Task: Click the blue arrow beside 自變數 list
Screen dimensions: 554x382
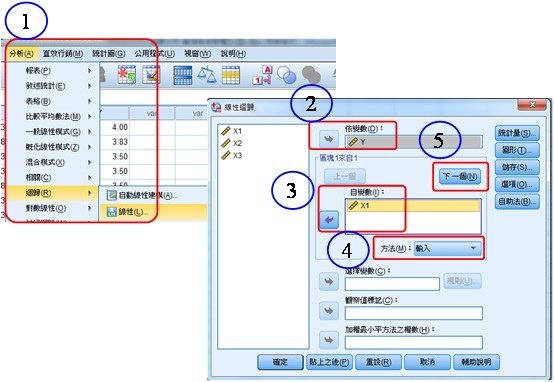Action: [x=329, y=220]
